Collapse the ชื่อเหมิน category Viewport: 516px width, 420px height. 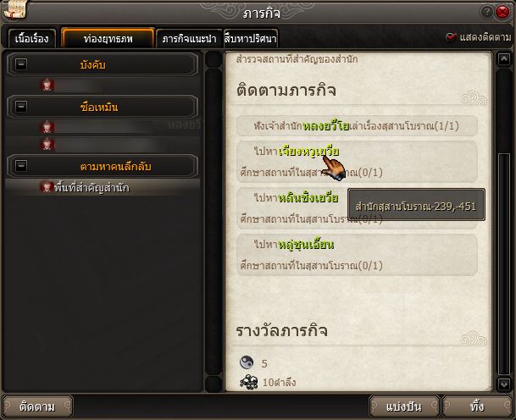click(21, 106)
